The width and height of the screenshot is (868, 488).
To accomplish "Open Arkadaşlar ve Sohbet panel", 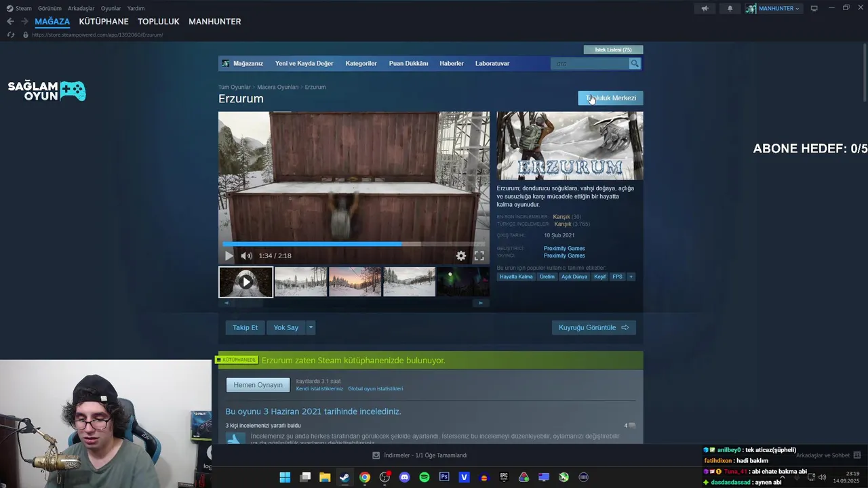I will [828, 455].
